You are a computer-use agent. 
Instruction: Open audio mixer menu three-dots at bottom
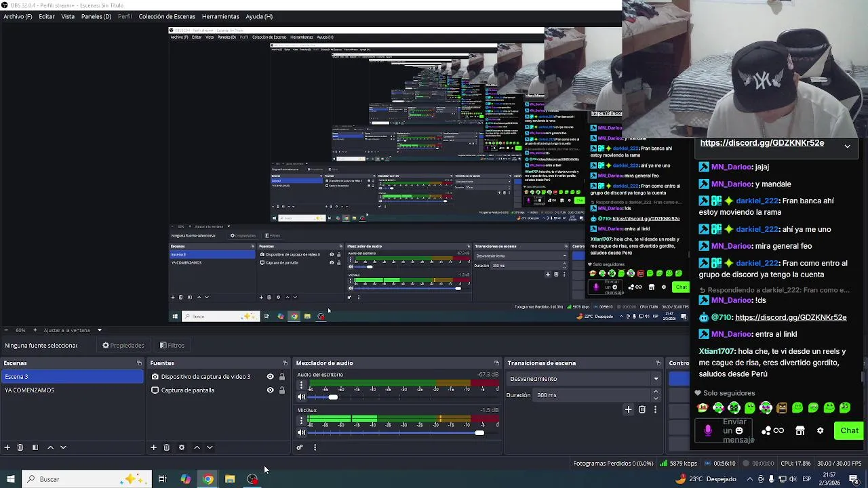click(315, 447)
